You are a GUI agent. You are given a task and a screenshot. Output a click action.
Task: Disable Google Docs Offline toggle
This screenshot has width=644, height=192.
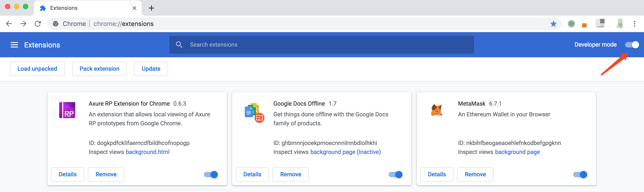coord(395,175)
